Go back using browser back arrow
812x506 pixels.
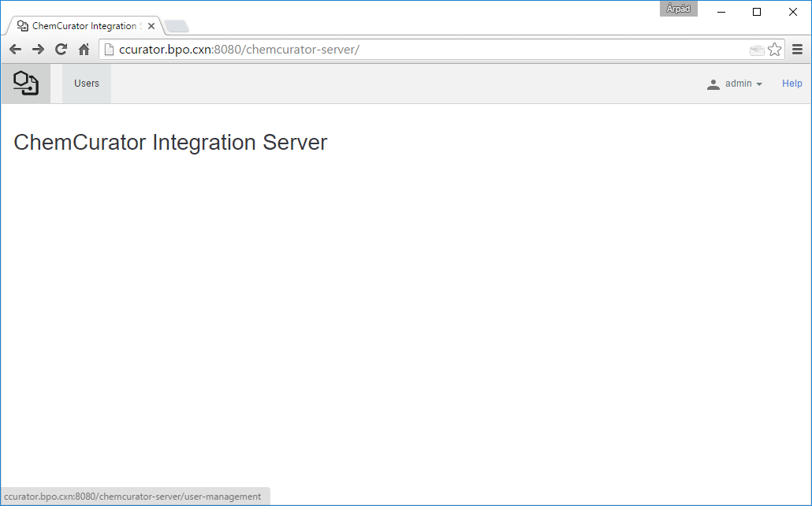(x=15, y=50)
